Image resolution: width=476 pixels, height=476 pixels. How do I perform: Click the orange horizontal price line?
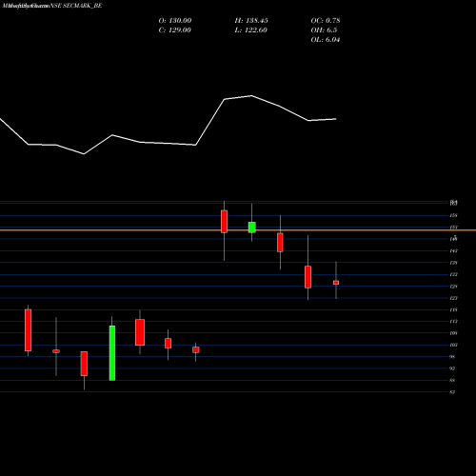pos(238,230)
